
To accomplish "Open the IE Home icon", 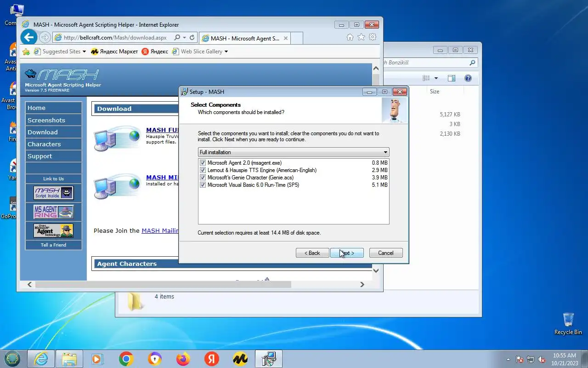I will 350,37.
